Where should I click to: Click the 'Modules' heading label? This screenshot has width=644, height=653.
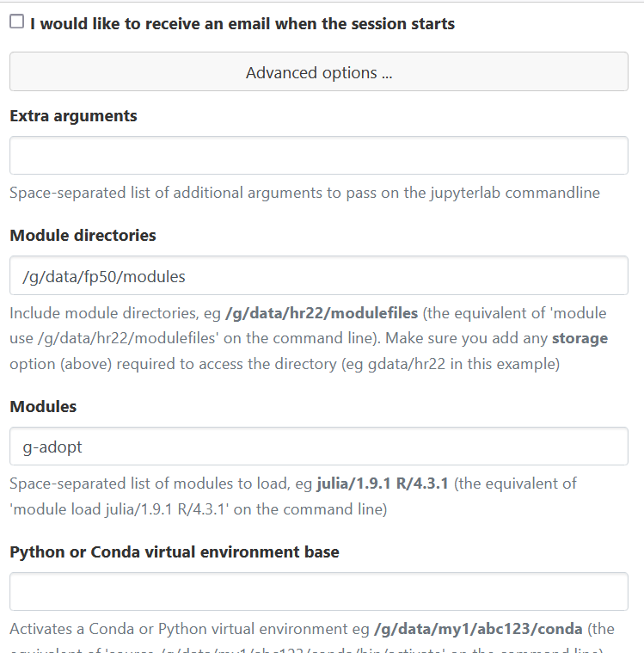[x=43, y=406]
